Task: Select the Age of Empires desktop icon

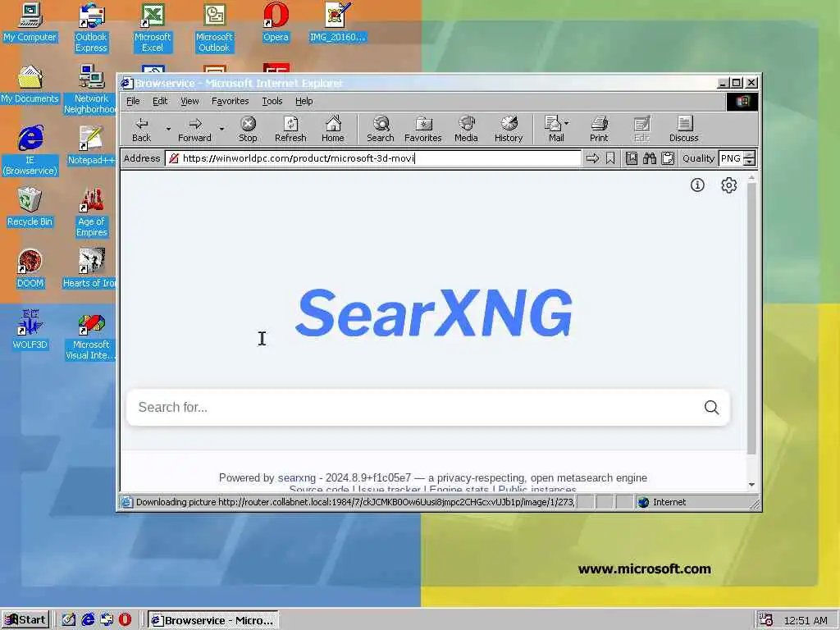Action: 92,212
